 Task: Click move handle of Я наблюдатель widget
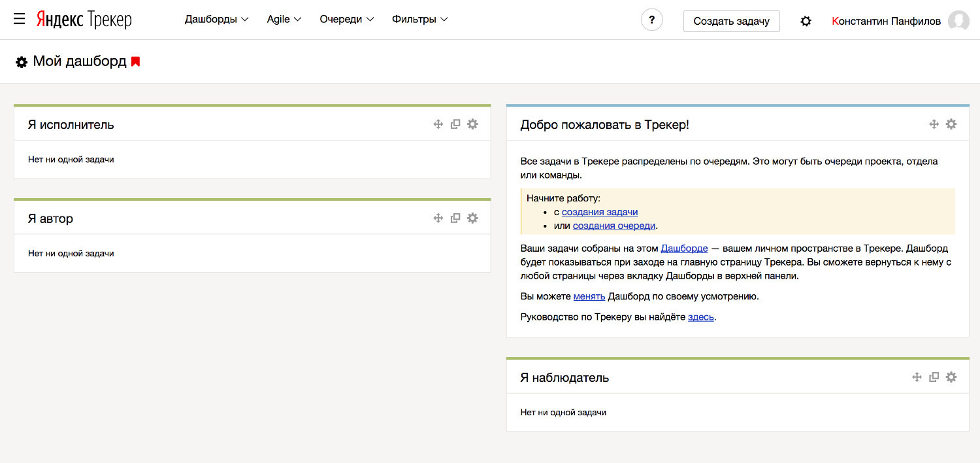[x=917, y=377]
